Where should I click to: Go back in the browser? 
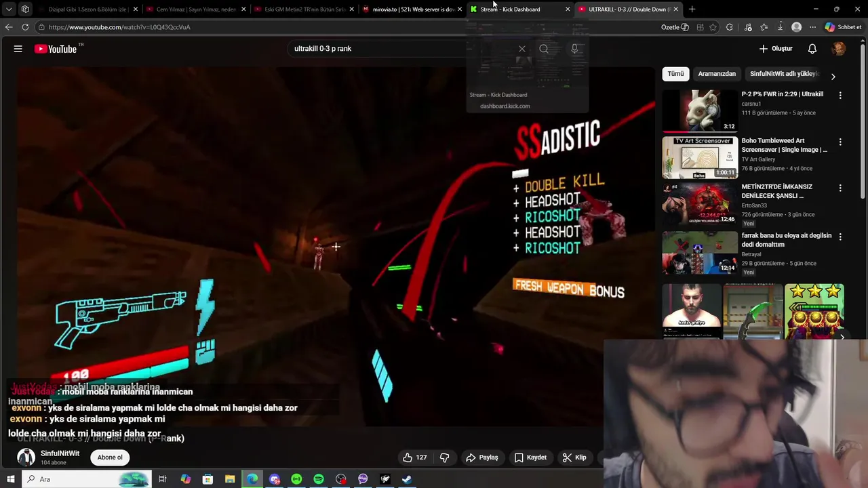[9, 27]
